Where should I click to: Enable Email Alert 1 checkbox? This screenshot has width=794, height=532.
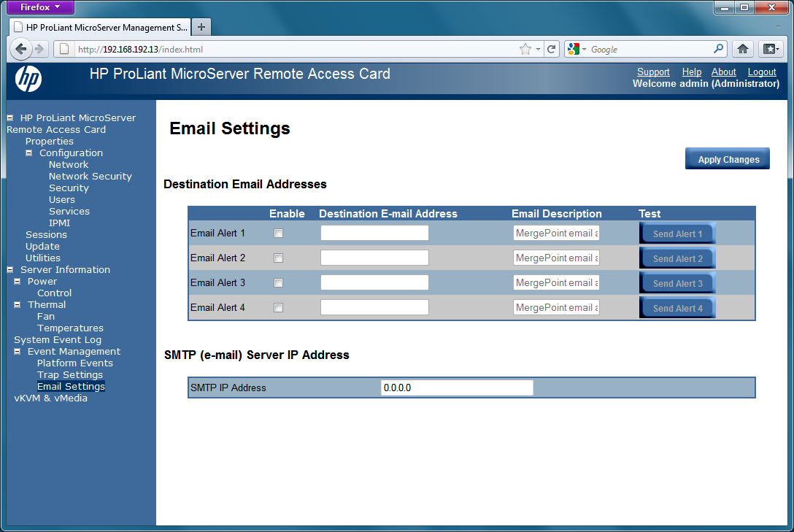[x=278, y=234]
